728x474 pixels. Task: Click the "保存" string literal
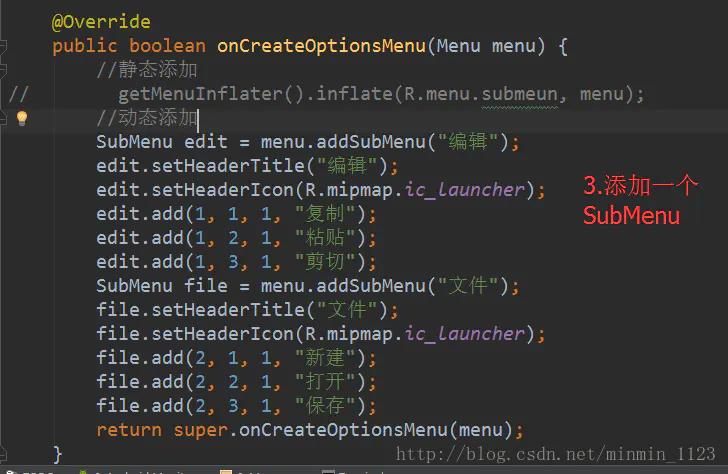click(x=325, y=406)
